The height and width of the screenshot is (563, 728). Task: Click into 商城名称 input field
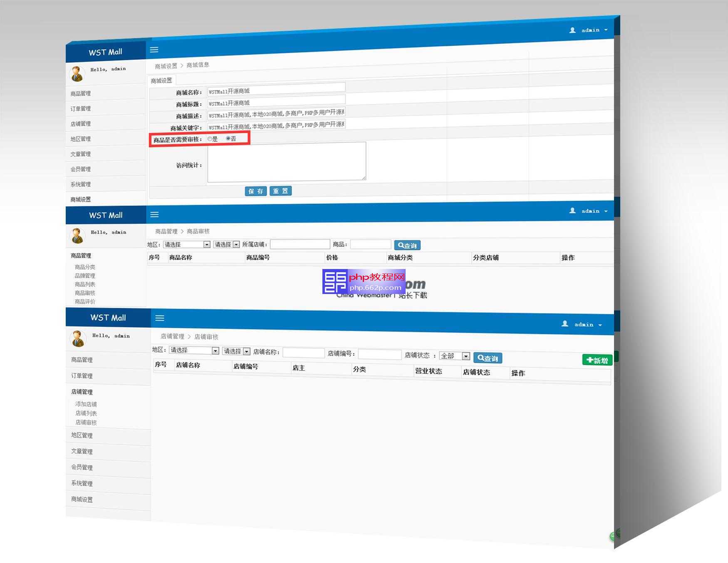click(x=276, y=89)
